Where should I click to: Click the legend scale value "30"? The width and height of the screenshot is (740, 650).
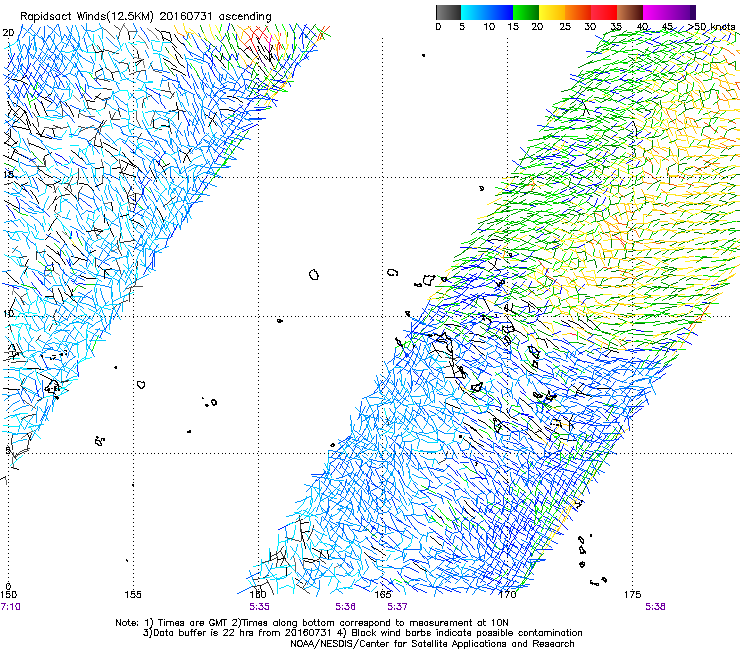click(x=590, y=27)
